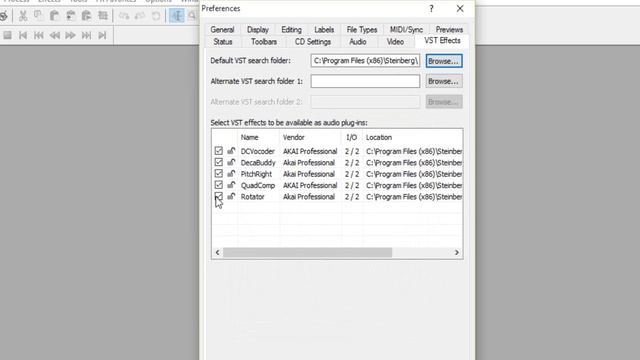Screen dimensions: 640x360
Task: Click the Vendor column header
Action: click(x=310, y=138)
